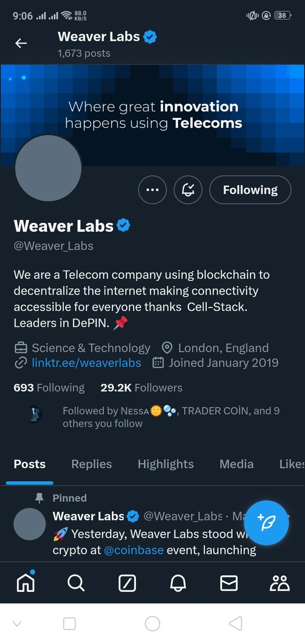Toggle the notification bell for Weaver Labs
305x644 pixels.
coord(188,189)
